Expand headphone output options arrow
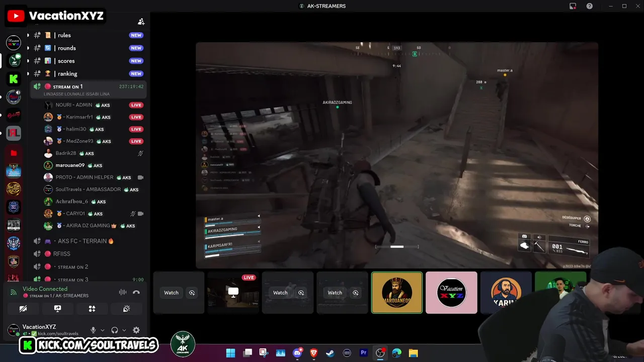The height and width of the screenshot is (362, 644). click(x=124, y=330)
